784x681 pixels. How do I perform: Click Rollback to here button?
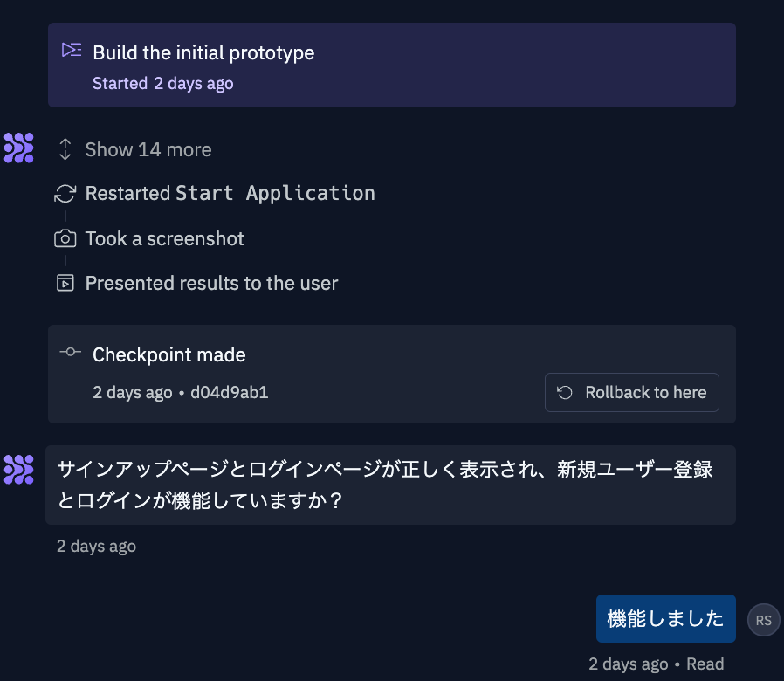click(631, 393)
